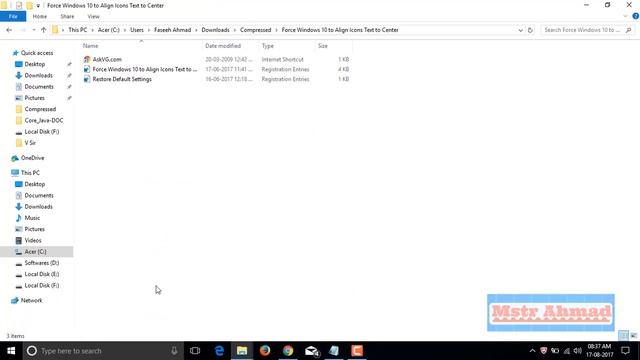Viewport: 640px width, 360px height.
Task: Open the Core_Java-DOC folder in sidebar
Action: pos(44,120)
